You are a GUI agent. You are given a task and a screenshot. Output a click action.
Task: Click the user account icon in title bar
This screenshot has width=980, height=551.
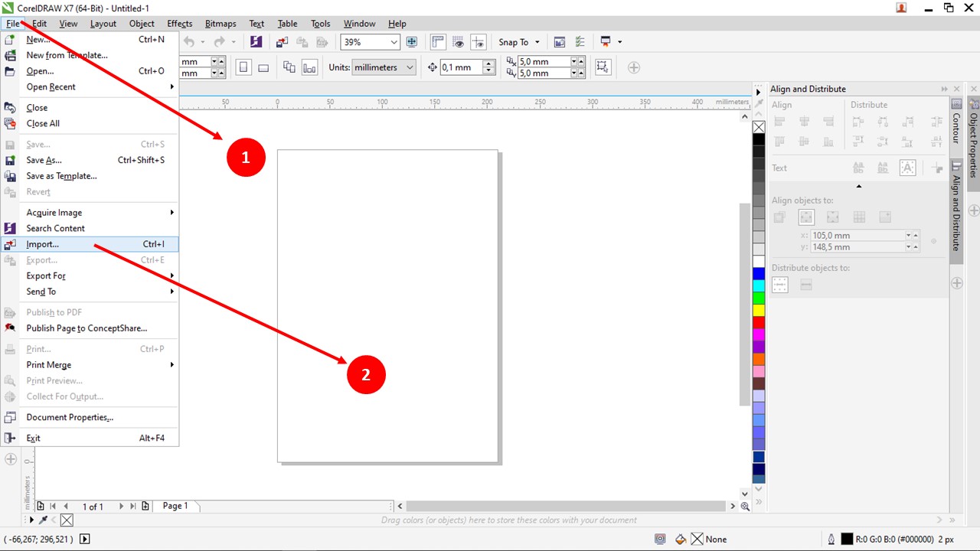coord(902,8)
